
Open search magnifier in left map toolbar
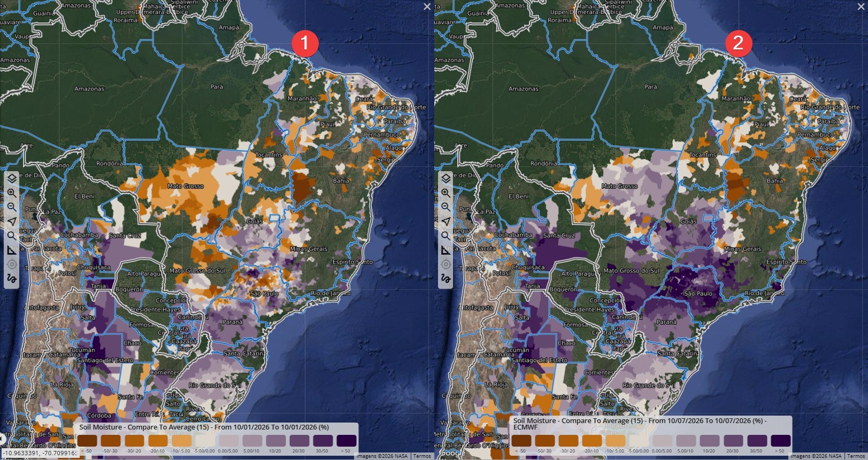(11, 236)
